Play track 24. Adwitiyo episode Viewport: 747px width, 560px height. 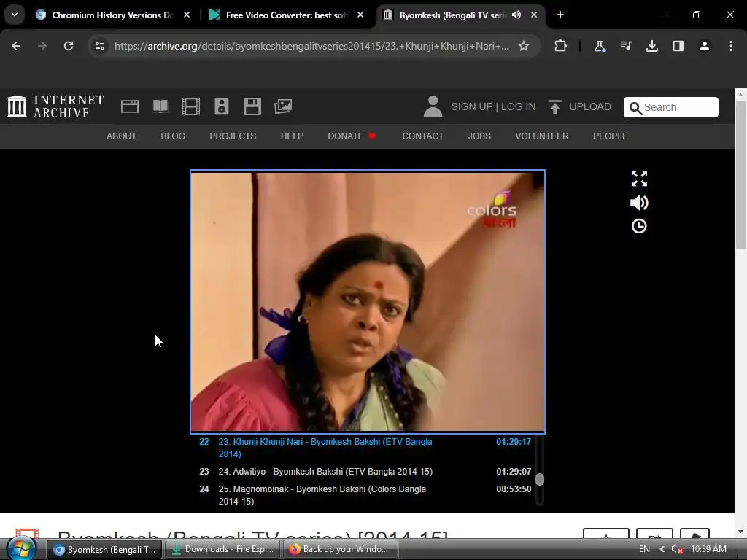365,472
